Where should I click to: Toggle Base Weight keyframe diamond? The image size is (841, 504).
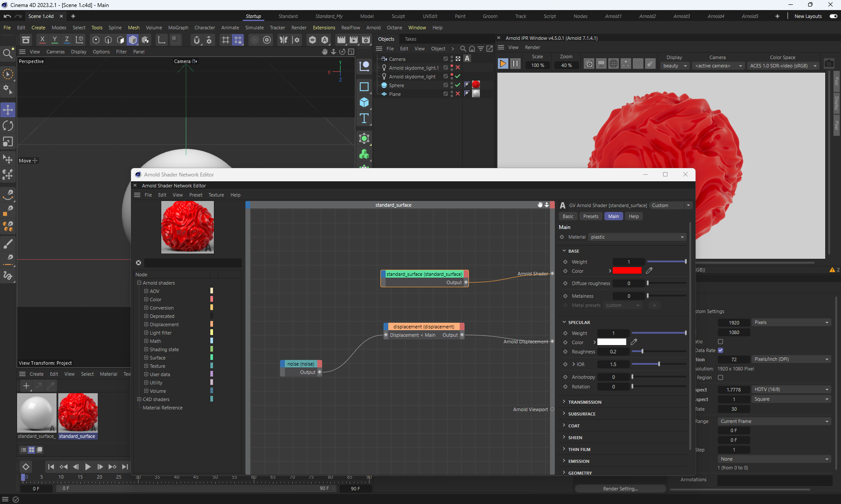(x=565, y=262)
